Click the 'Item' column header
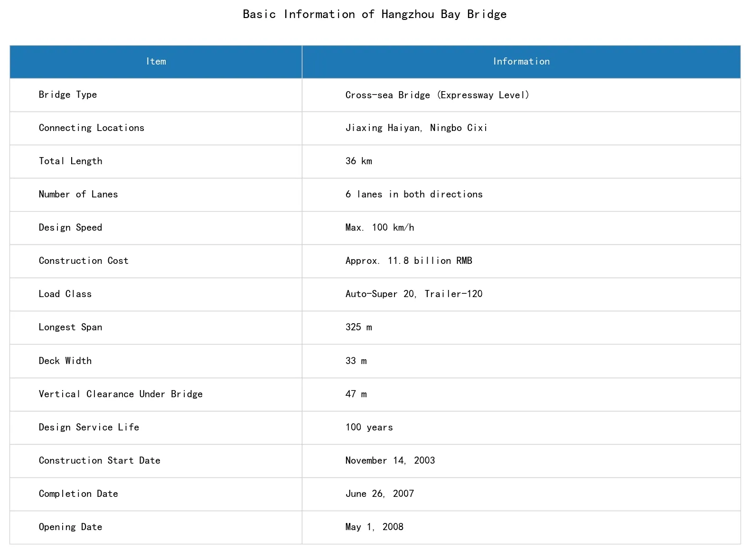 tap(156, 62)
